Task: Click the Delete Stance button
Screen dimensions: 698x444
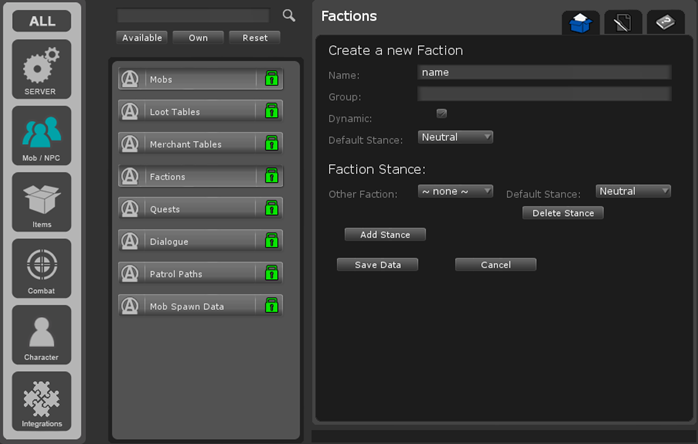Action: pos(563,213)
